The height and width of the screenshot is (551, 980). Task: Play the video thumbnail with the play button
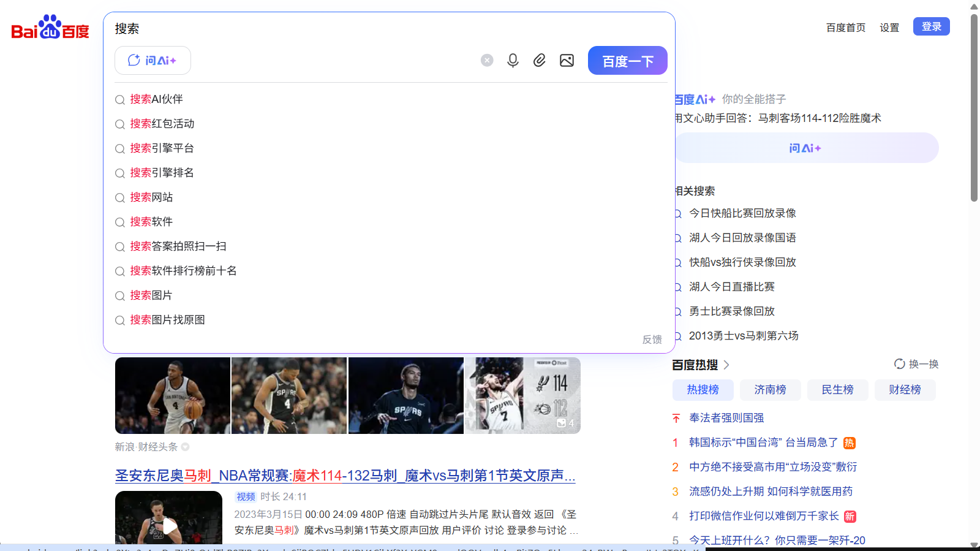pyautogui.click(x=168, y=517)
